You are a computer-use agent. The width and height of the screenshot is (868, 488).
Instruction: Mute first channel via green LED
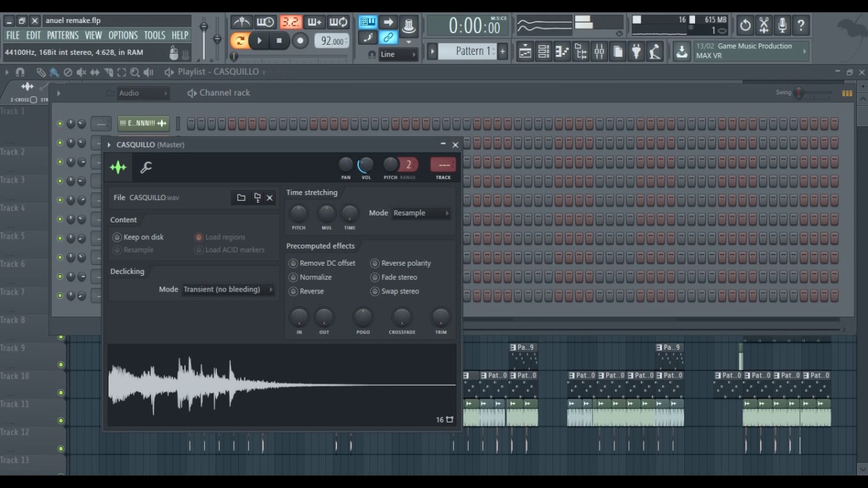[x=60, y=124]
